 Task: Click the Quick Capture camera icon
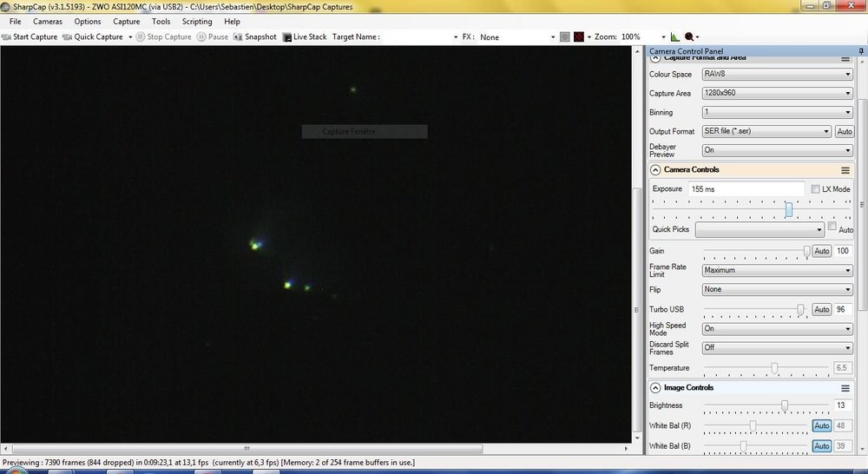tap(67, 37)
